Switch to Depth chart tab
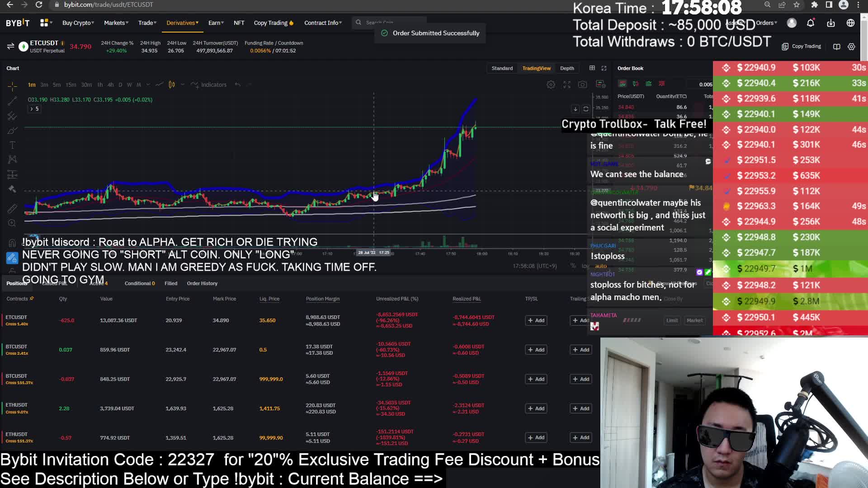This screenshot has width=868, height=488. [x=567, y=68]
